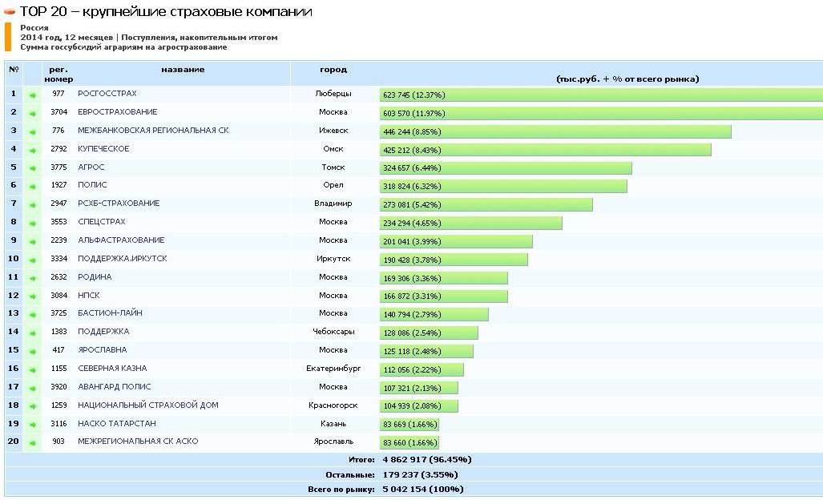Click the green arrow icon beside АЛЬФАСТРАХОВАНИЕ
The height and width of the screenshot is (504, 823).
coord(33,241)
